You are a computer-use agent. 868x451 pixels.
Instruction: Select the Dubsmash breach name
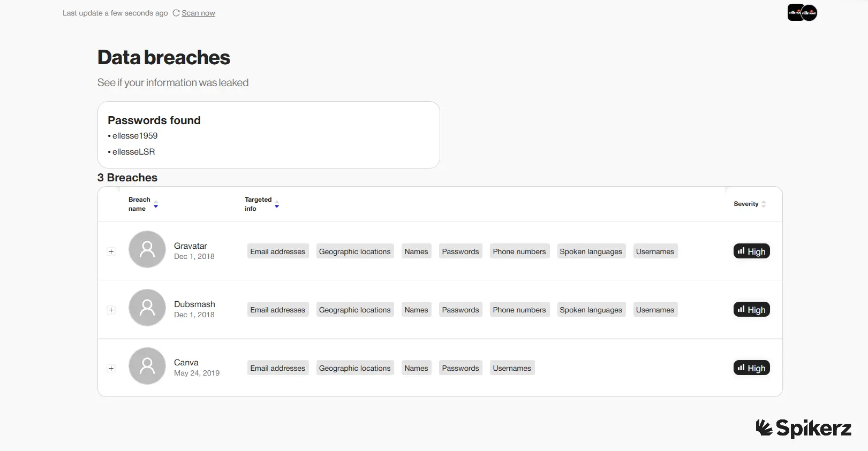click(194, 304)
